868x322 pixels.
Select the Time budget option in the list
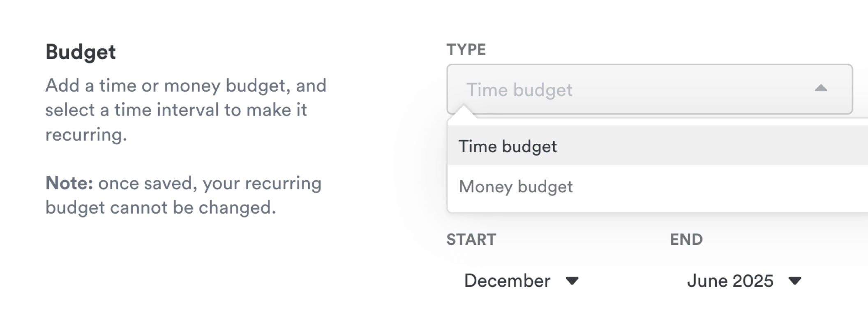click(x=508, y=146)
